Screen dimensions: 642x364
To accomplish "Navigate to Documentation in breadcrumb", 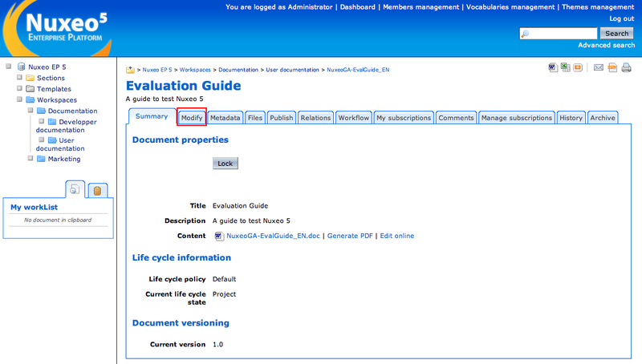I will [x=238, y=70].
